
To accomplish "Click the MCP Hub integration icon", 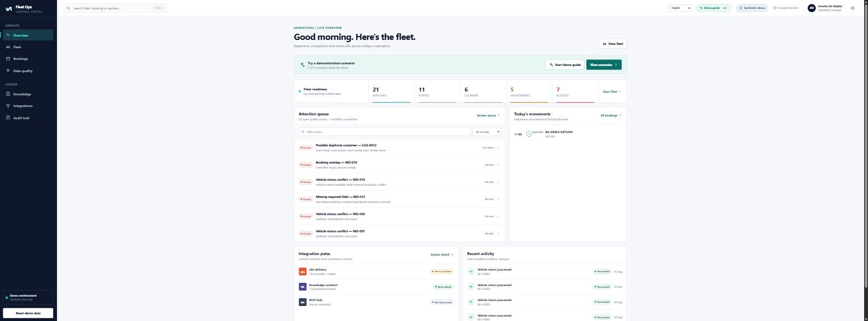I will [x=302, y=302].
